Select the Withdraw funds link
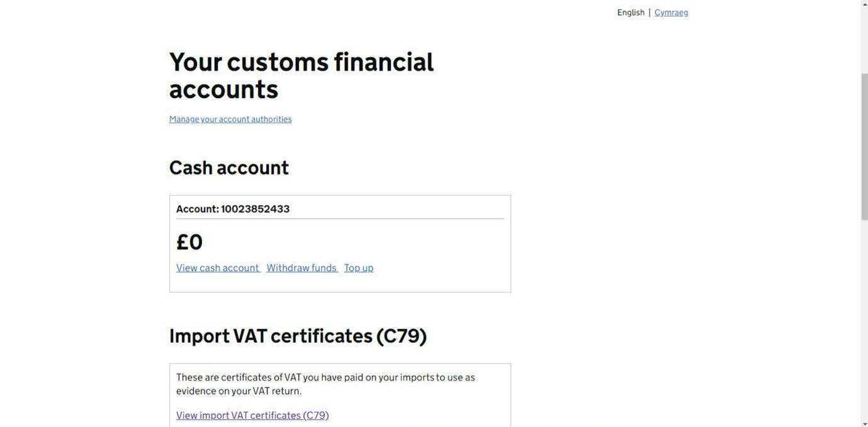Screen dimensions: 868x427 pos(302,268)
